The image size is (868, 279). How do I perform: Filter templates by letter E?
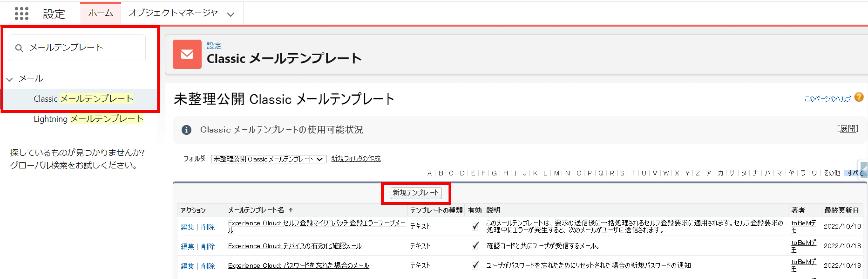(x=473, y=173)
